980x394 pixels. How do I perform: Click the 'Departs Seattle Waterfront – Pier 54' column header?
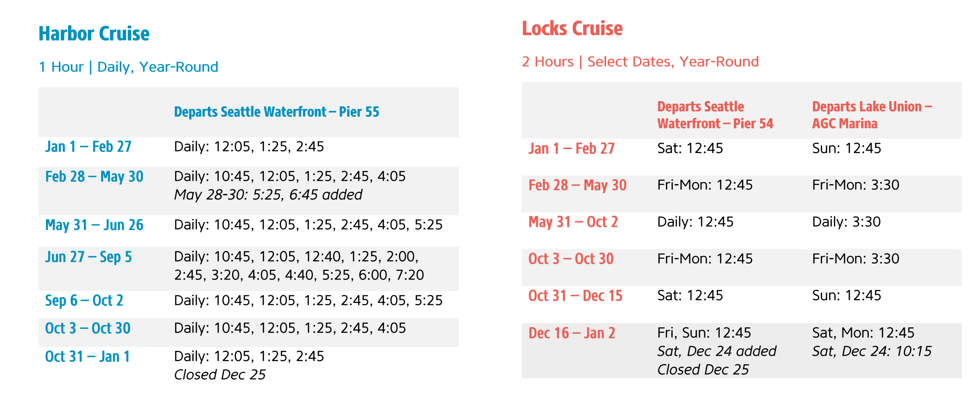(x=715, y=115)
